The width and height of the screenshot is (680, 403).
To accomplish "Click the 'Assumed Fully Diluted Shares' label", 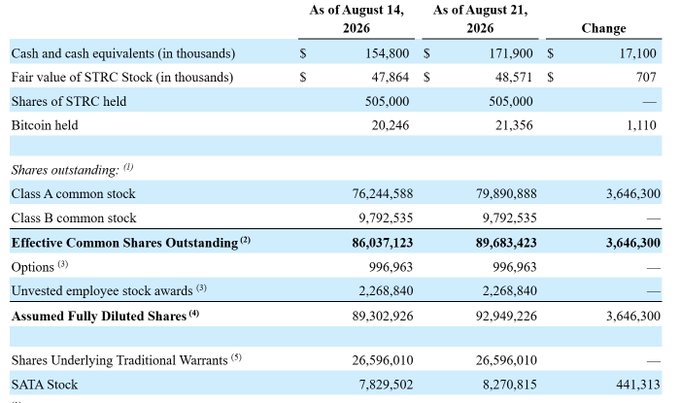I will (99, 316).
